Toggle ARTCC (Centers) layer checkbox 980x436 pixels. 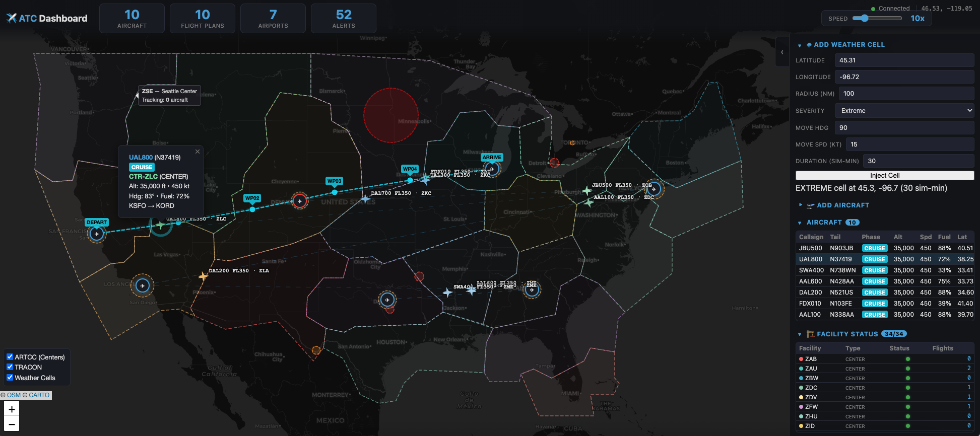pyautogui.click(x=10, y=356)
